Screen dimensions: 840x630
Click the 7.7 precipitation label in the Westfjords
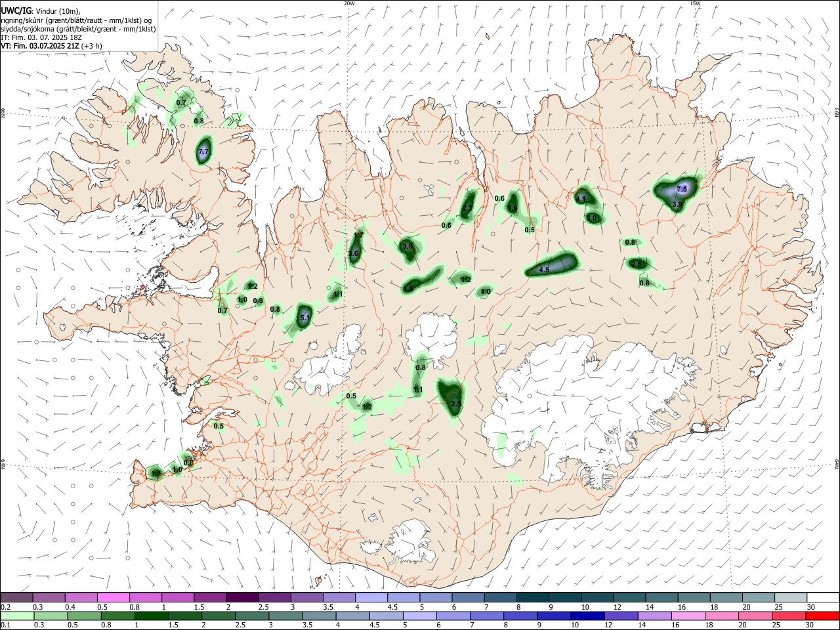point(203,152)
